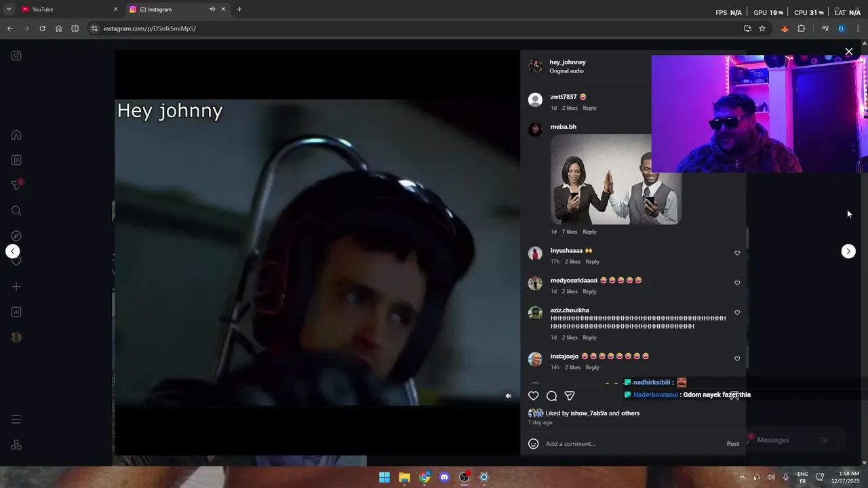Open Extensions puzzle icon
Viewport: 868px width, 488px height.
click(801, 28)
